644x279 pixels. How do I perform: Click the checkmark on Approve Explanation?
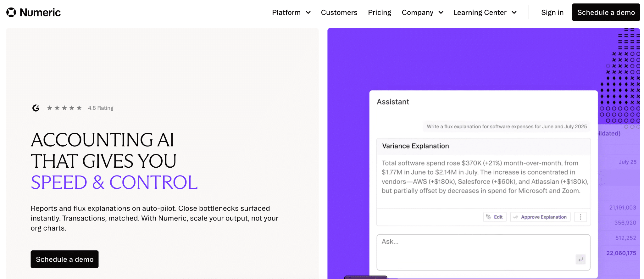point(516,217)
